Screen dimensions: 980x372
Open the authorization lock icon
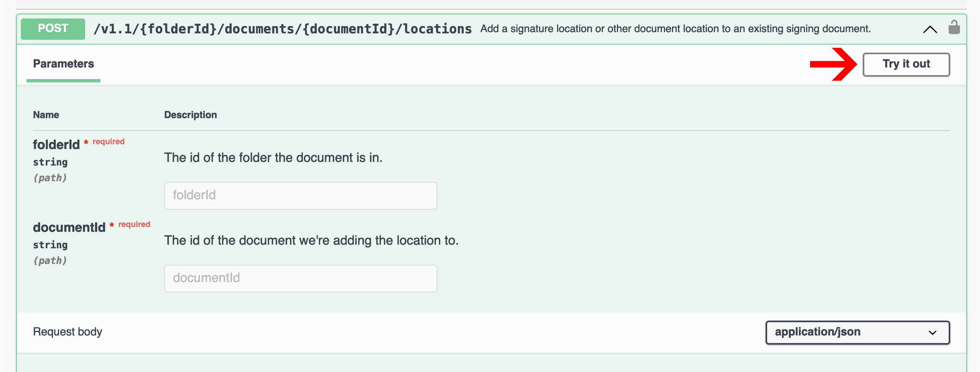tap(955, 27)
